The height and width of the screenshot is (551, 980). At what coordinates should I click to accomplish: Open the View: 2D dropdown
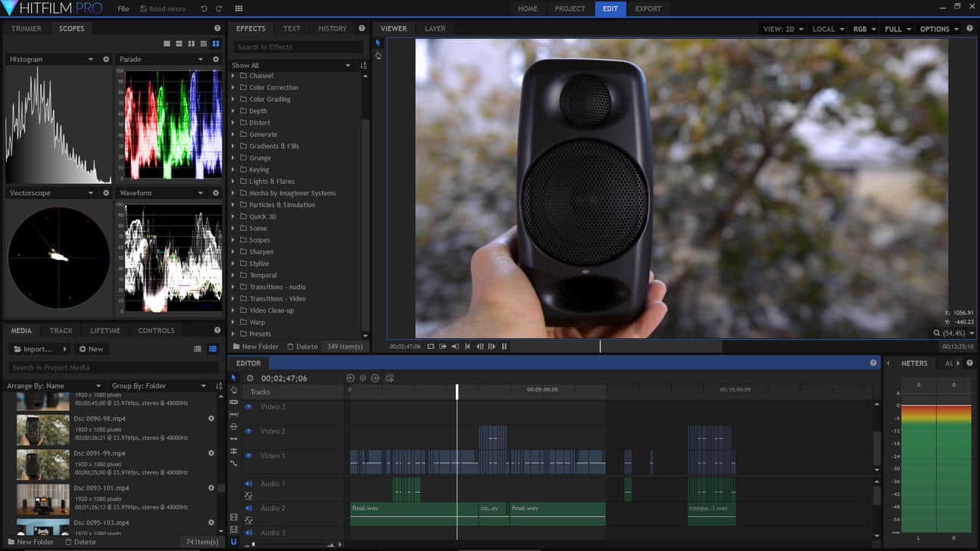pos(783,29)
